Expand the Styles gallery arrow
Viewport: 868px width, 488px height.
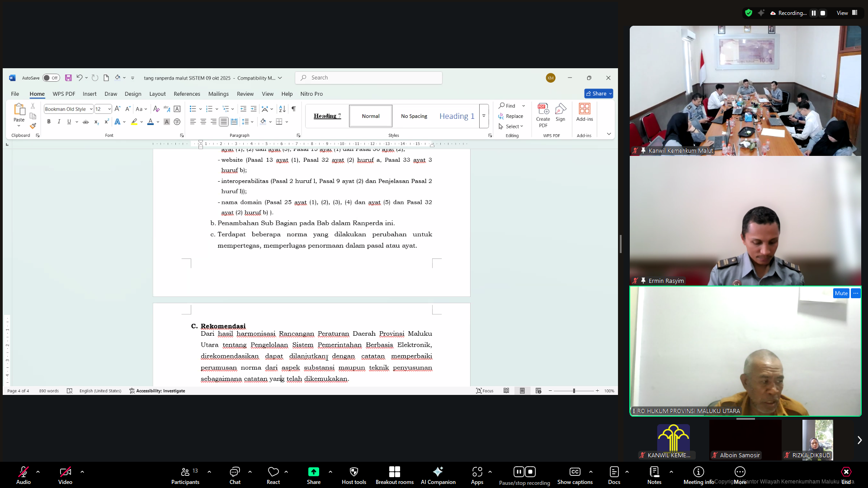click(x=484, y=116)
